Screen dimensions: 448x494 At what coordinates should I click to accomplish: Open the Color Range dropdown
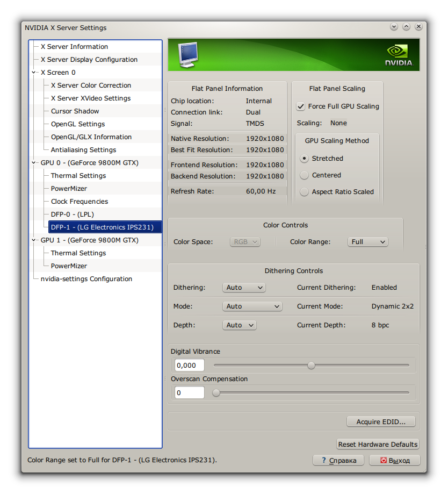pos(368,242)
